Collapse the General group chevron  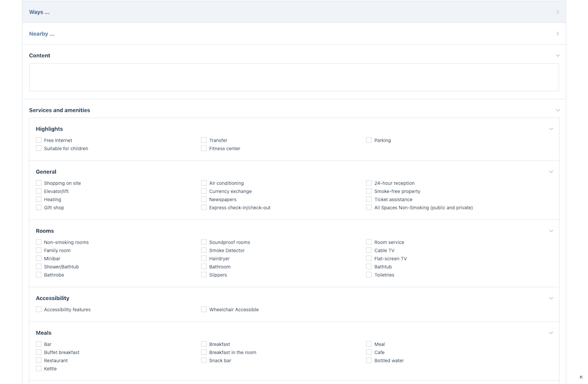pyautogui.click(x=551, y=172)
